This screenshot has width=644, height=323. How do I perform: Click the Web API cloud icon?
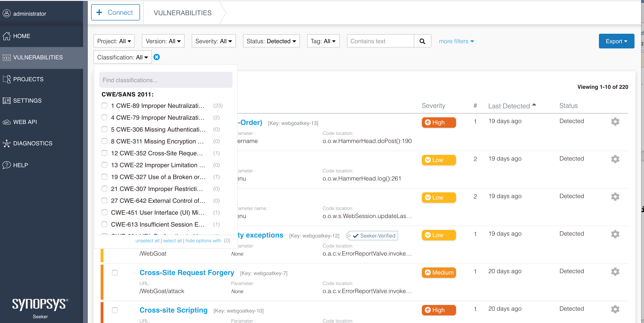click(x=6, y=122)
